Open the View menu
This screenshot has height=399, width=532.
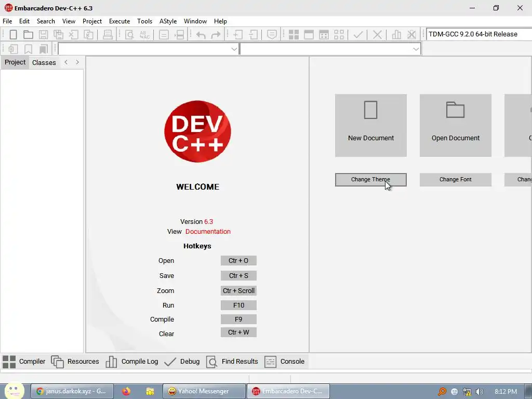coord(69,21)
